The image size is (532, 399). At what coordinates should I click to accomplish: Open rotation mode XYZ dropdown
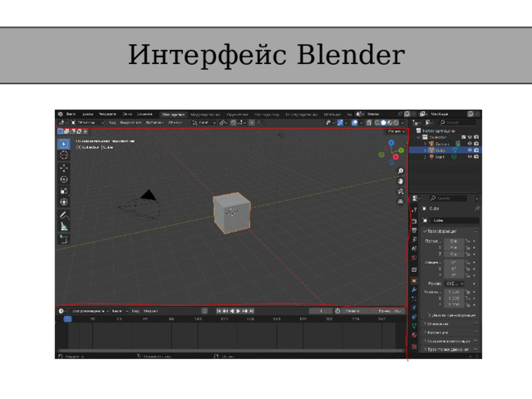coord(455,283)
